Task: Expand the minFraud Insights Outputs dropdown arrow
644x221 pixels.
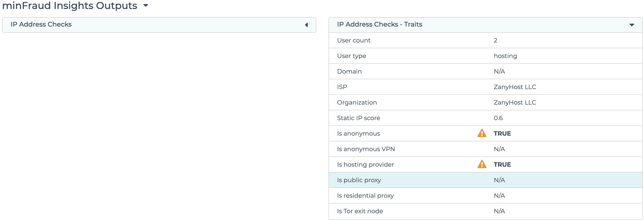Action: [x=146, y=5]
